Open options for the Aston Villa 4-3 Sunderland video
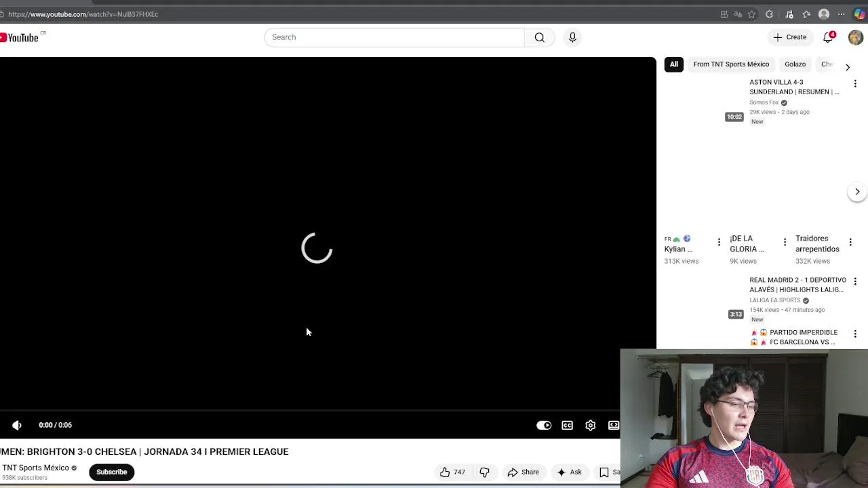The image size is (868, 488). pos(855,83)
